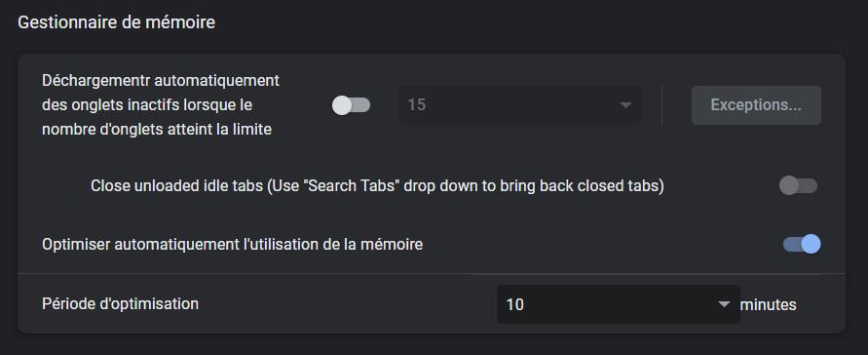Enable automatic unloading of inactive tabs
This screenshot has width=868, height=355.
351,105
